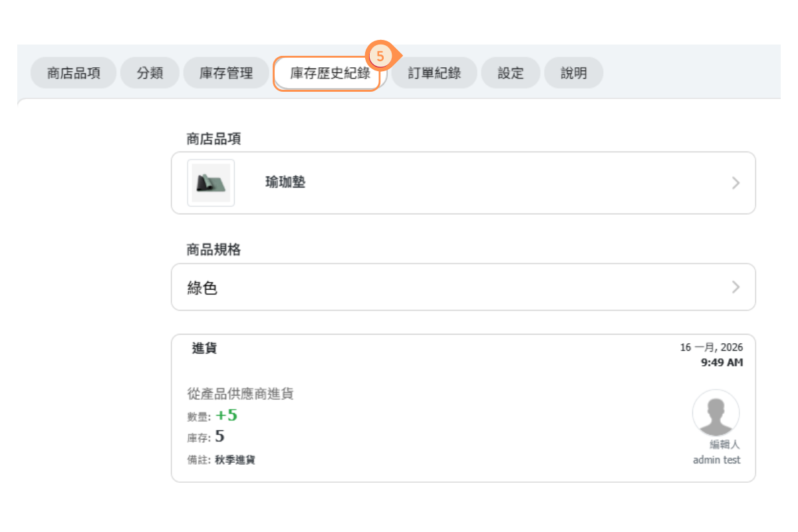Viewport: 798px width, 532px height.
Task: Go to the 庫存管理 tab
Action: coord(226,73)
